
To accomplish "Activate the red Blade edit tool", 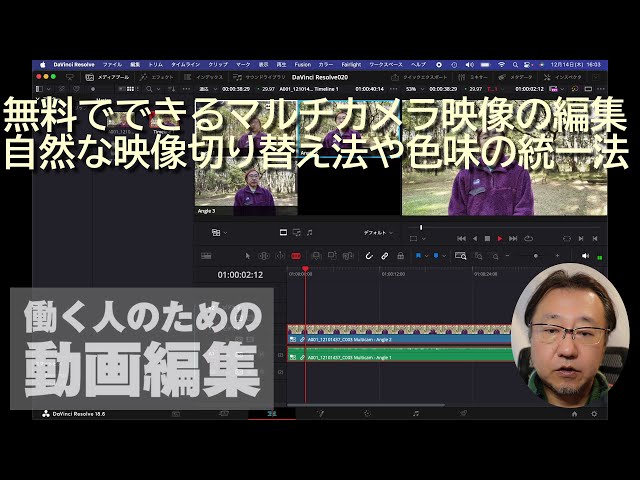I will [x=295, y=256].
